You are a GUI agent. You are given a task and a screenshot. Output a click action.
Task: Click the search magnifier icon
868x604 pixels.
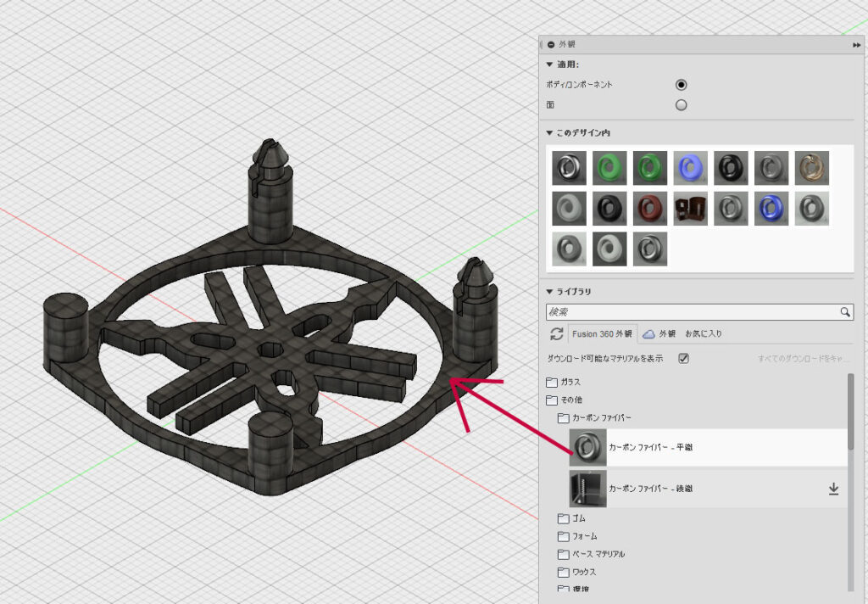pos(845,312)
